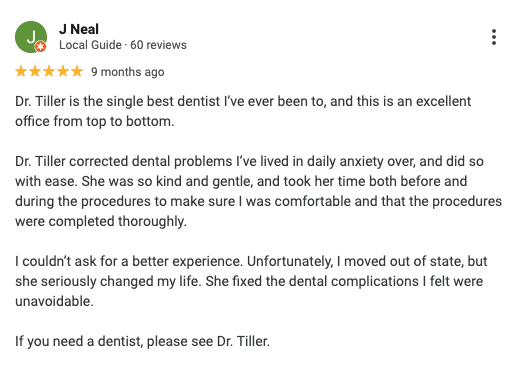Click the final line If you need a dentist
Viewport: 520px width, 365px height.
click(x=142, y=342)
